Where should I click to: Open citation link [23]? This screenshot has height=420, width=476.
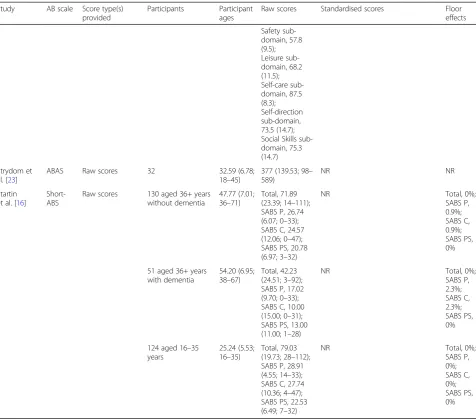click(x=11, y=180)
